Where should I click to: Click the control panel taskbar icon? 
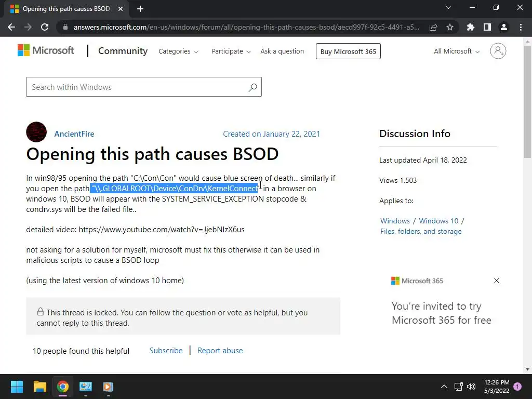click(x=86, y=387)
